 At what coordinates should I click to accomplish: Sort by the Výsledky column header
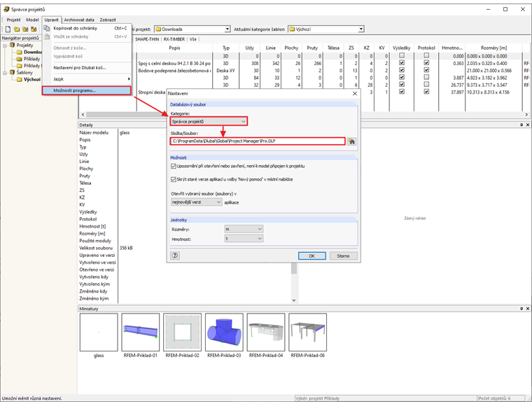(x=402, y=48)
